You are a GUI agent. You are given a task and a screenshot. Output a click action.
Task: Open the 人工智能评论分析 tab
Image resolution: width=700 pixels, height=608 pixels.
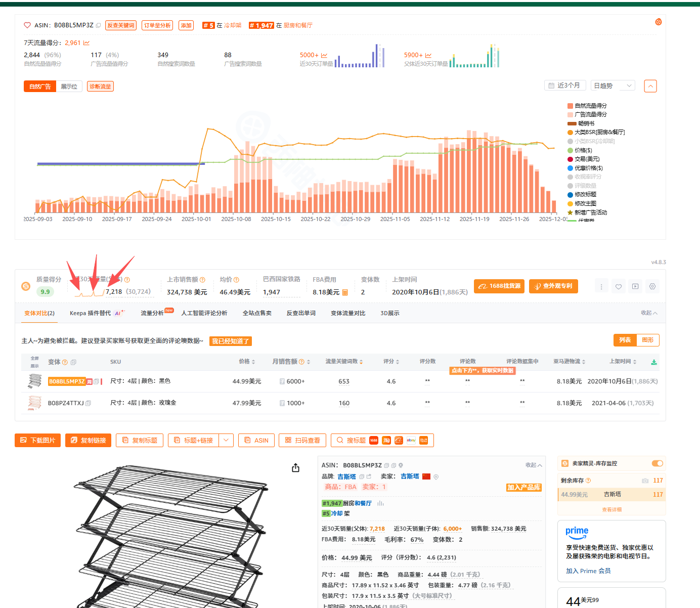(204, 313)
